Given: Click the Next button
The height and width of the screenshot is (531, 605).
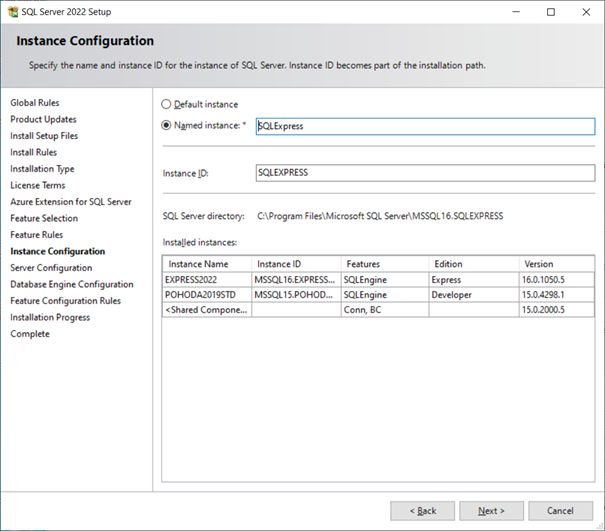Looking at the screenshot, I should tap(491, 511).
